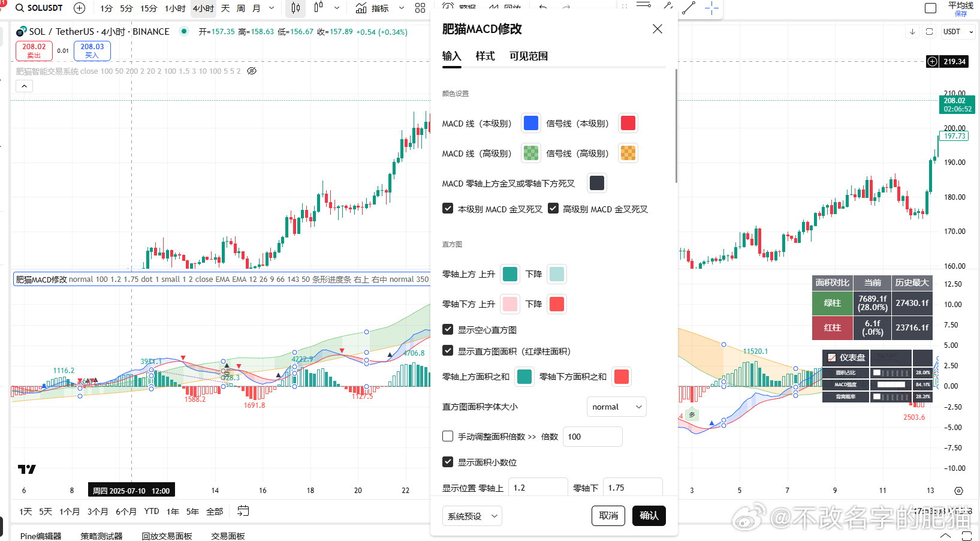
Task: Open the 系统预设 dropdown
Action: coord(472,516)
